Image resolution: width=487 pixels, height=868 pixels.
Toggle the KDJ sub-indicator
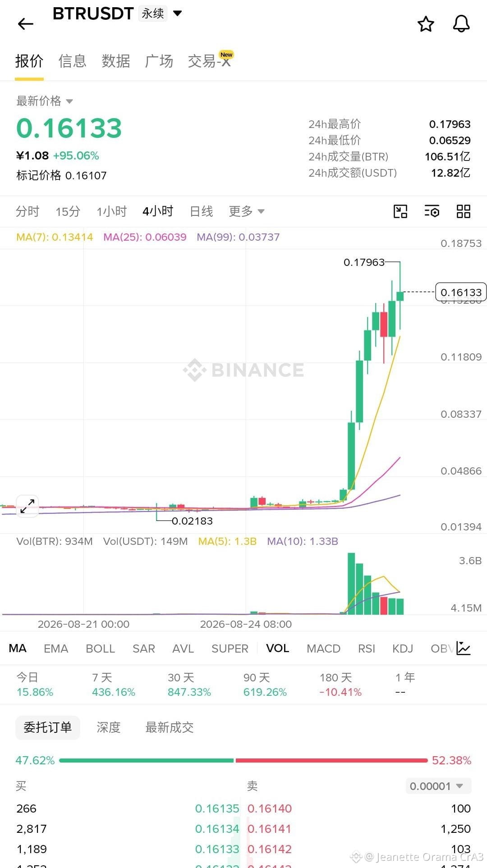point(403,648)
